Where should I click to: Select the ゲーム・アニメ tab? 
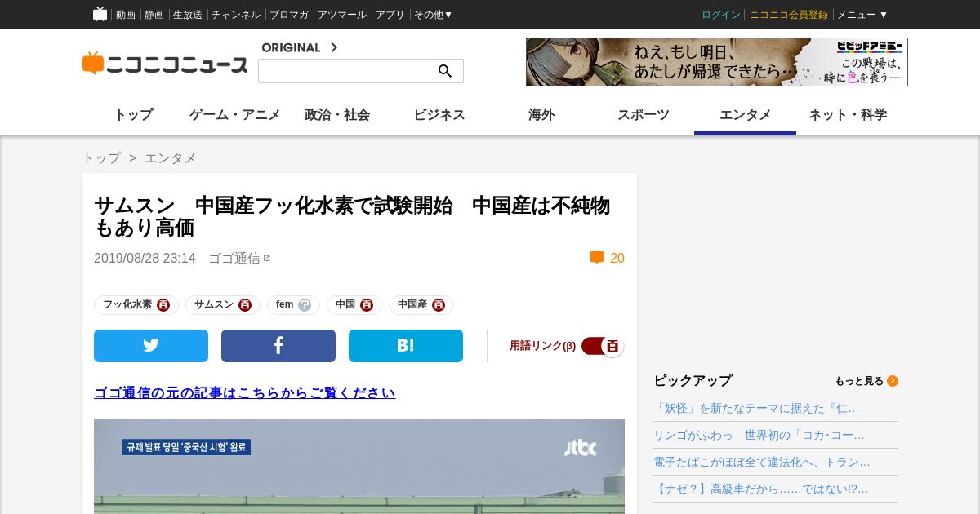[235, 115]
